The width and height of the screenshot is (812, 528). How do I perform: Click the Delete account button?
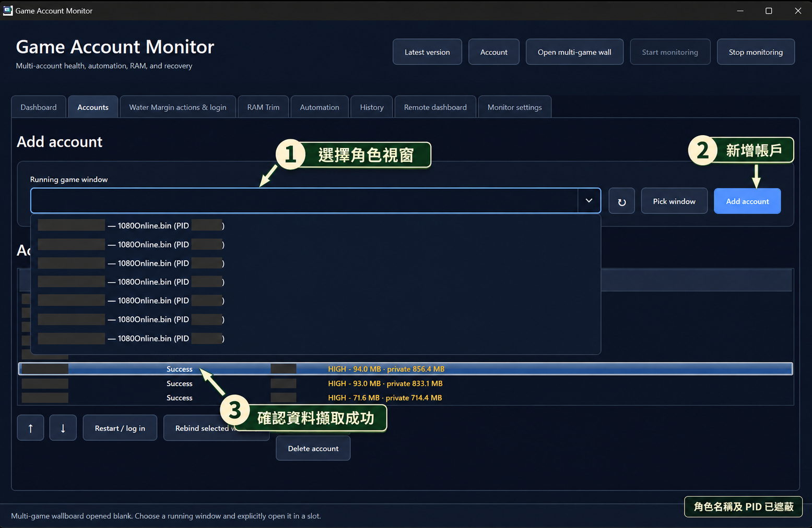313,448
